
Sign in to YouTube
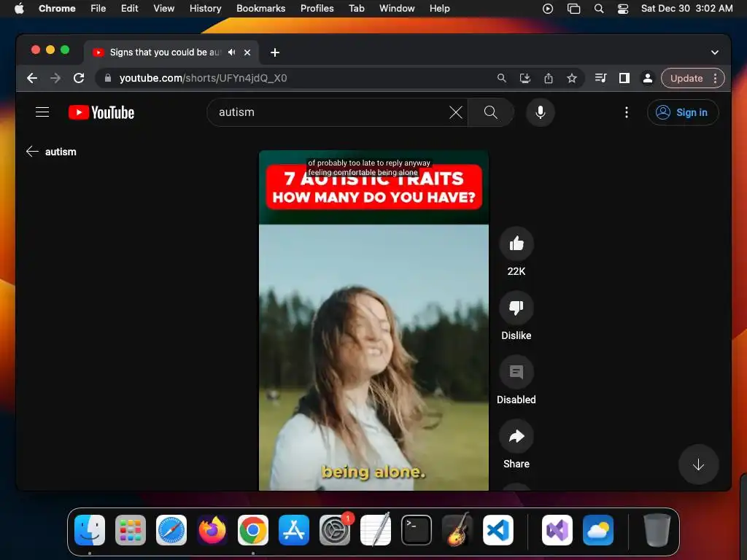(x=682, y=112)
